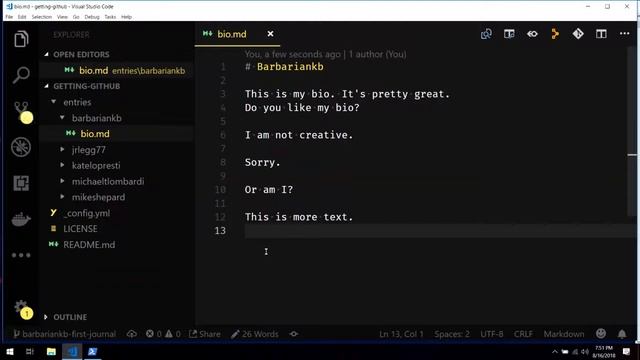Open the errors and warnings count
This screenshot has width=640, height=360.
pos(163,334)
